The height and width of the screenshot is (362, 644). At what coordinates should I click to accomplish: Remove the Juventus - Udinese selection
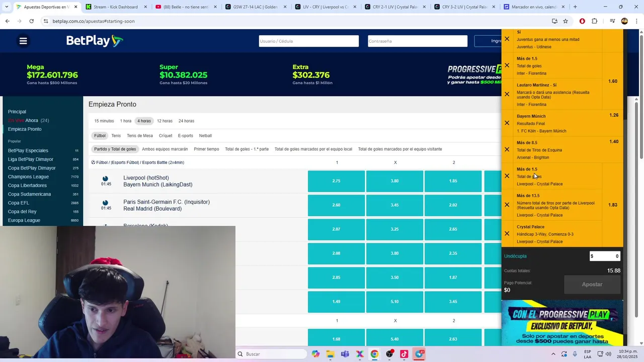[507, 39]
